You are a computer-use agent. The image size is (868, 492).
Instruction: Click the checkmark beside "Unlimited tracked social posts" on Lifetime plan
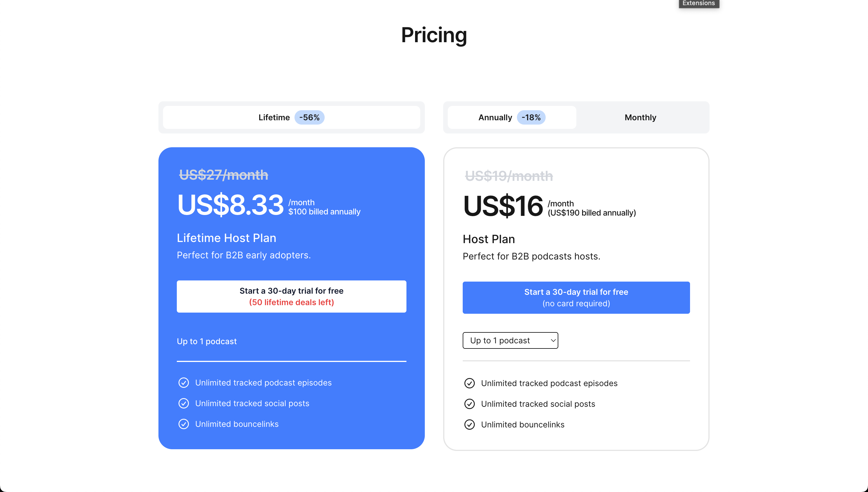tap(183, 403)
